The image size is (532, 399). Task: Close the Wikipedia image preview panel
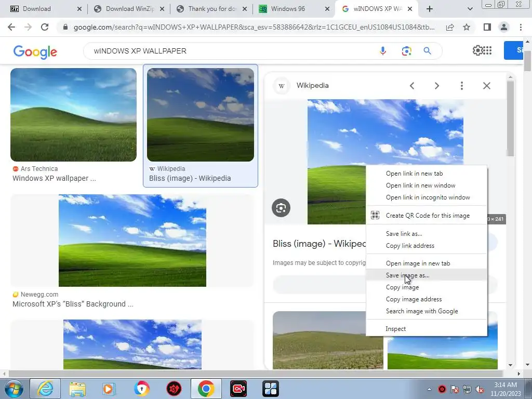(487, 86)
